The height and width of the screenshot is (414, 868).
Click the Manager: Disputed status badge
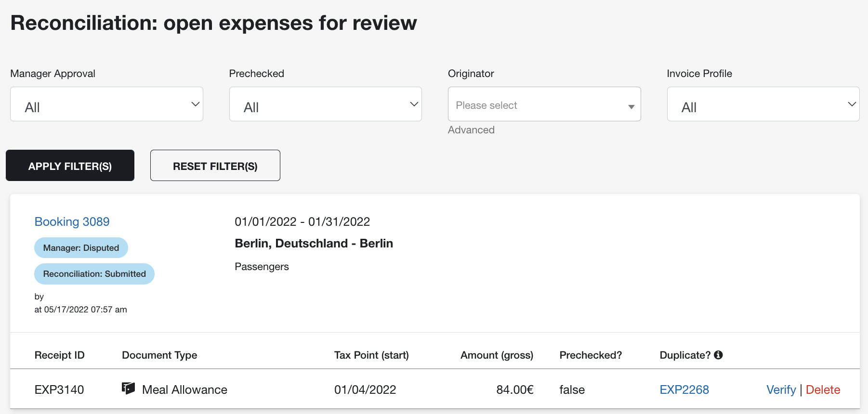coord(81,248)
